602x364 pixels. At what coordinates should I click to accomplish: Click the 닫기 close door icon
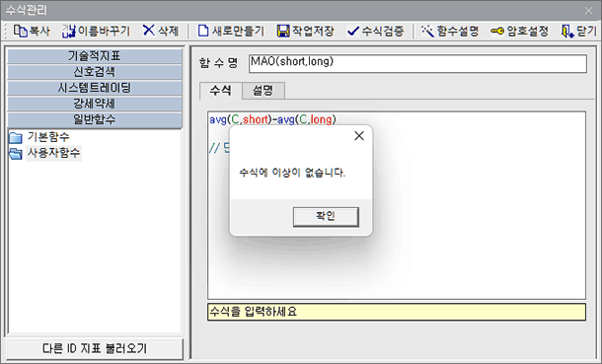tap(567, 31)
